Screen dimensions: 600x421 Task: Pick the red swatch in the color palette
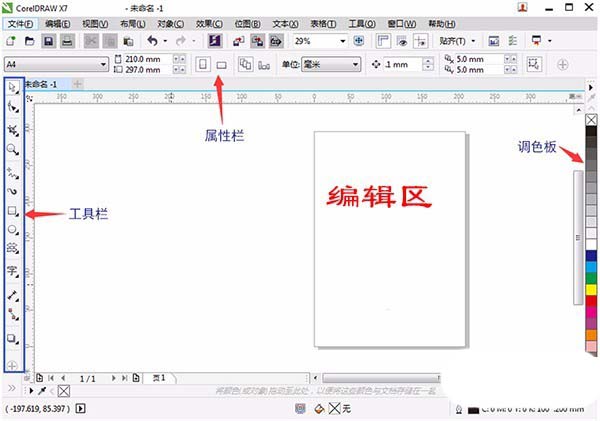591,301
